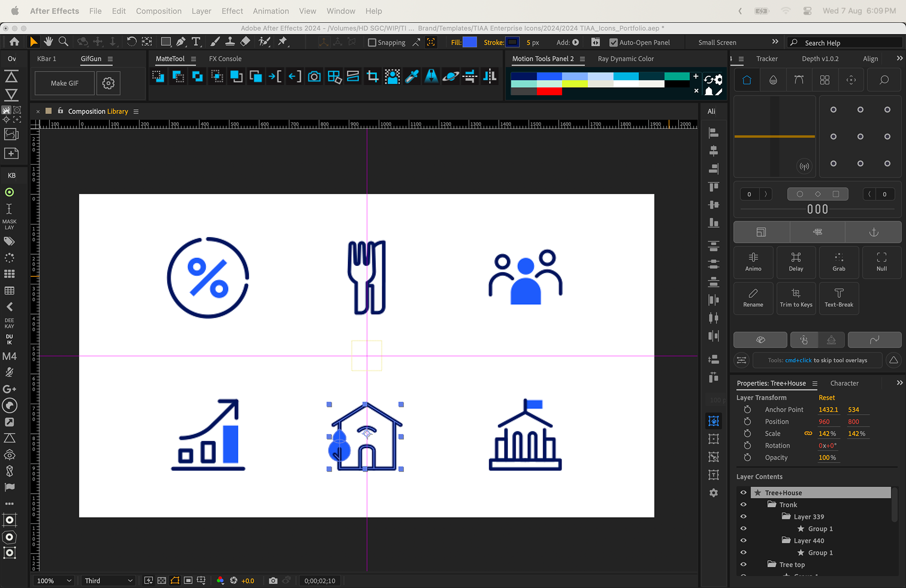
Task: Select the Type tool
Action: (196, 42)
